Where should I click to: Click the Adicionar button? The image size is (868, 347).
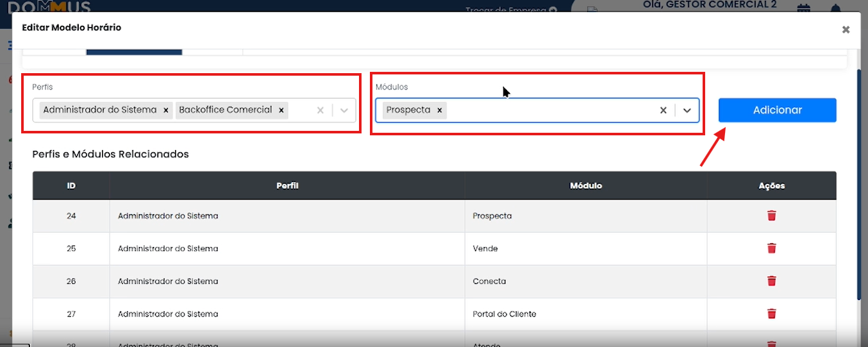pyautogui.click(x=777, y=110)
